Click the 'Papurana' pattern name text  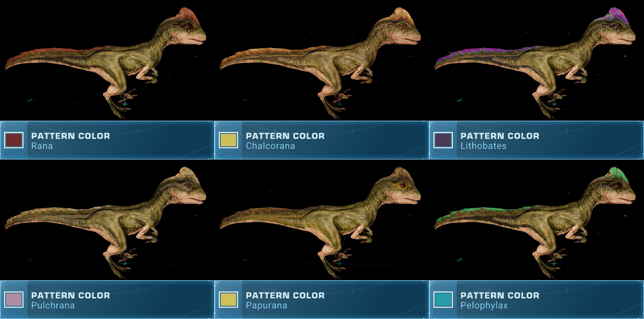coord(266,306)
